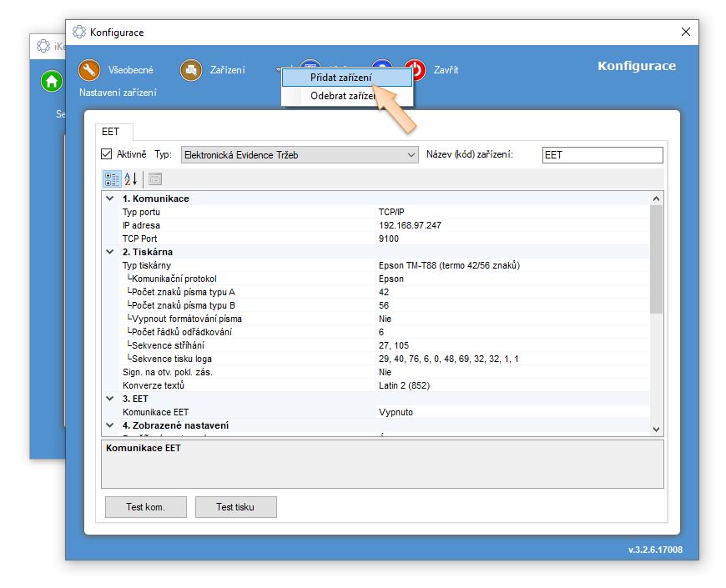
Task: Click the Konfigurace window gear icon
Action: pyautogui.click(x=79, y=32)
